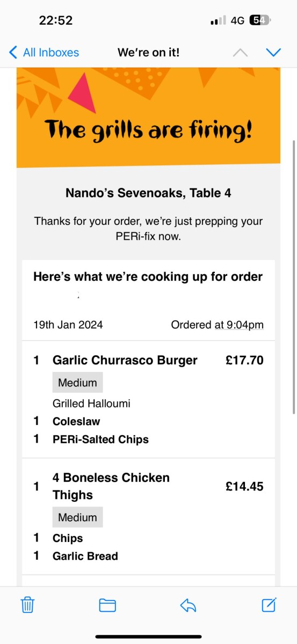The width and height of the screenshot is (297, 644).
Task: Go to previous message with up chevron
Action: coord(240,53)
